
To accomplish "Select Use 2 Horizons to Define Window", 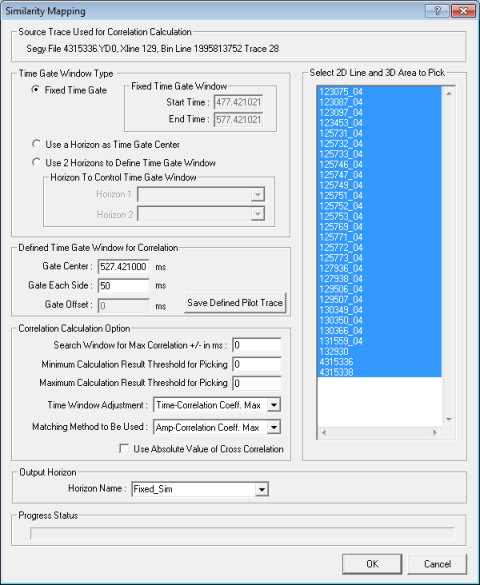I will (x=36, y=162).
